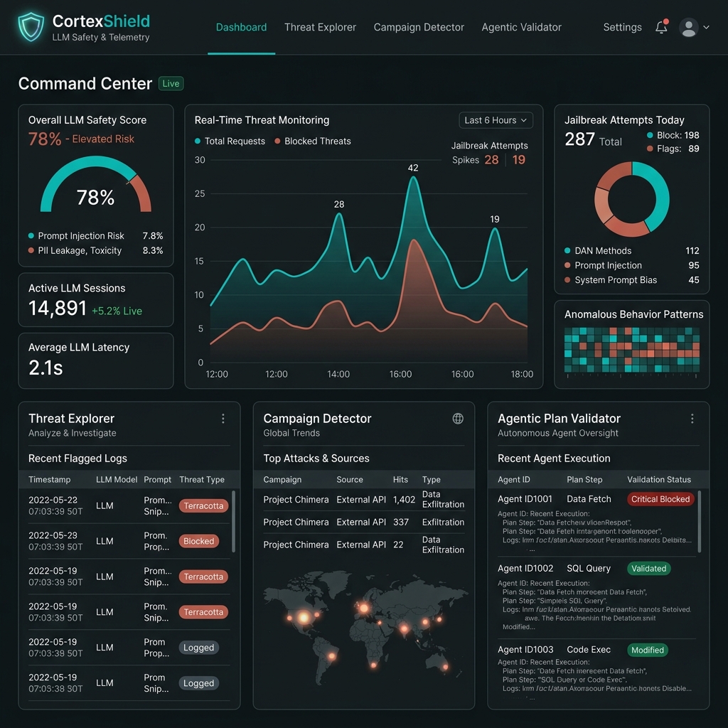Click Terracotta badge on 2022-05-22 log

[203, 505]
